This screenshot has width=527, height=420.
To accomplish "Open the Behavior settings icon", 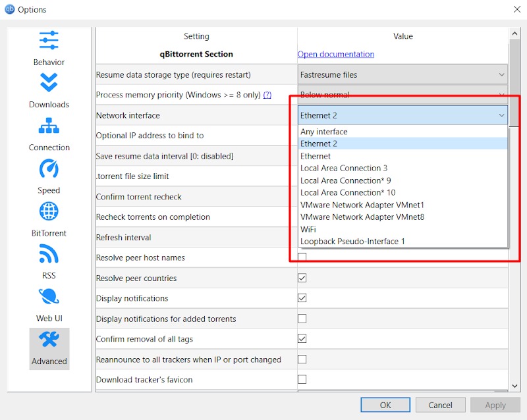I will [x=49, y=41].
